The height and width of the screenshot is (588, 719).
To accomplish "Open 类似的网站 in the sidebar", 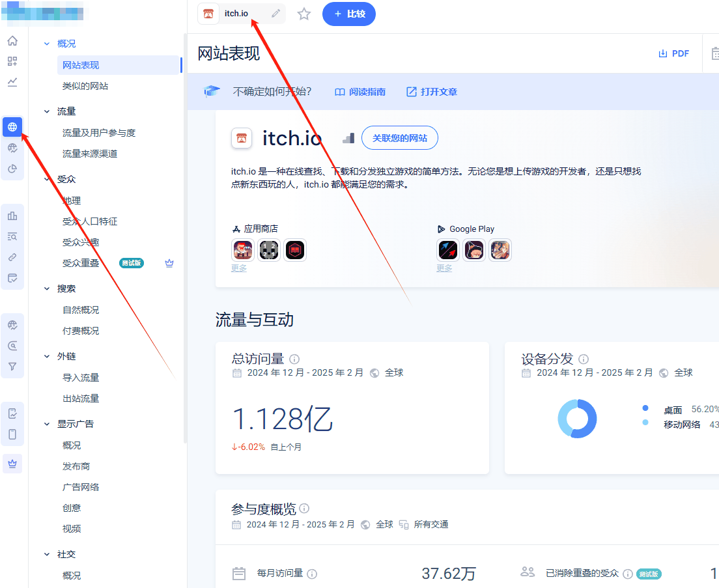I will tap(85, 86).
